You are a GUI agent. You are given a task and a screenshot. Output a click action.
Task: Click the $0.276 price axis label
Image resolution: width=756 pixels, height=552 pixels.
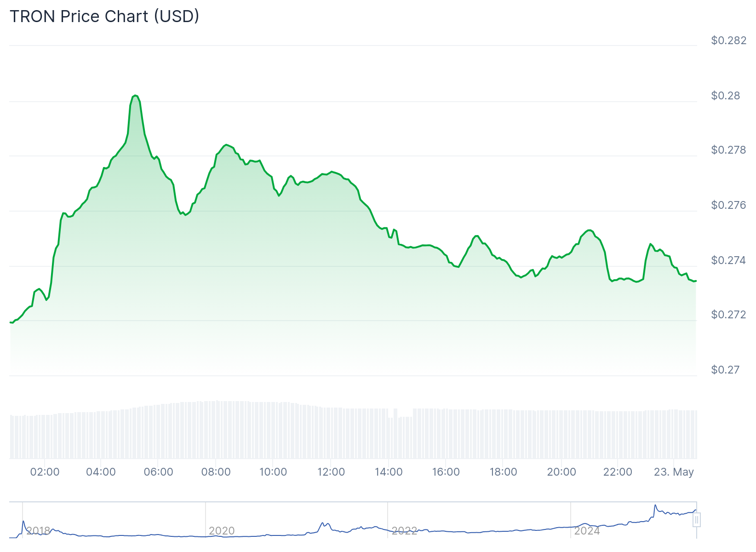click(x=729, y=205)
